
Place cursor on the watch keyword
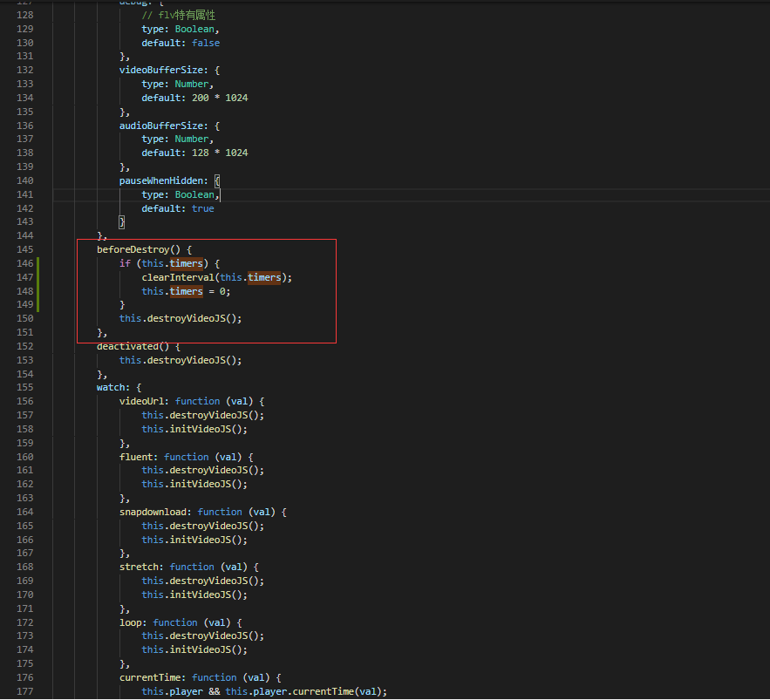111,387
